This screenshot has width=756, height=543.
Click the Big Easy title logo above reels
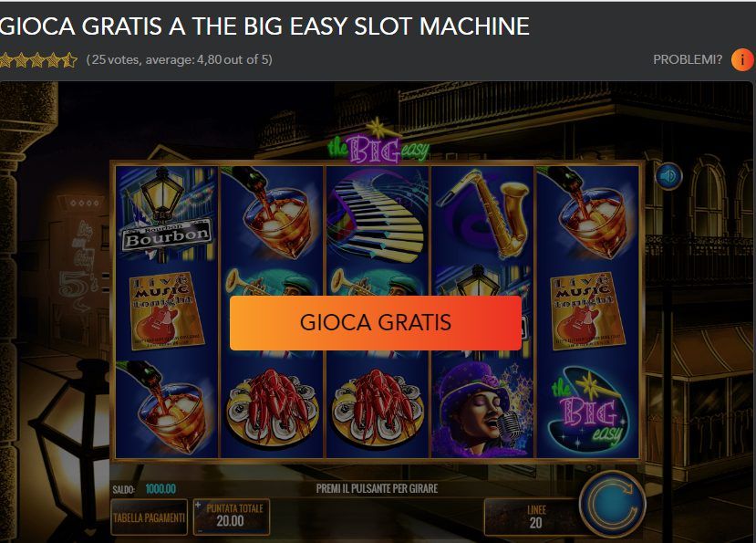378,143
